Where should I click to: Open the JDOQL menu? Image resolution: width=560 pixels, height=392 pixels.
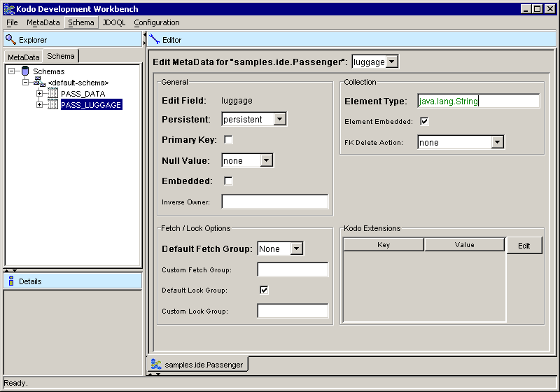114,22
